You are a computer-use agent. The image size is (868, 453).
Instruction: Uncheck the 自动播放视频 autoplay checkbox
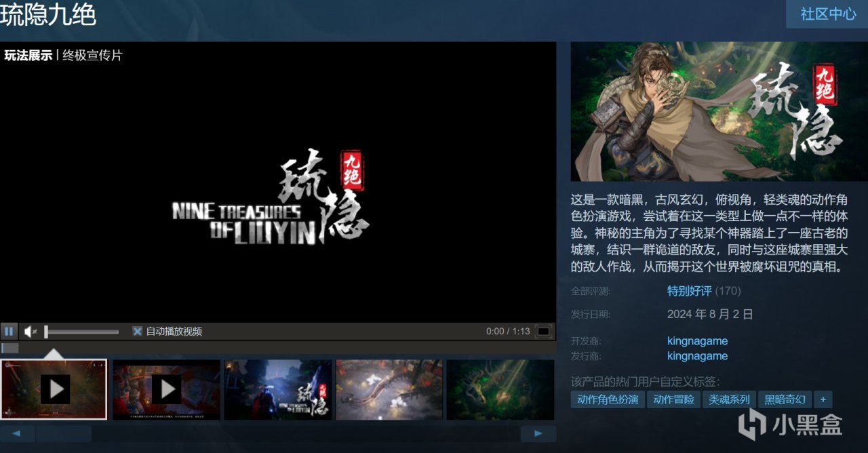tap(137, 332)
